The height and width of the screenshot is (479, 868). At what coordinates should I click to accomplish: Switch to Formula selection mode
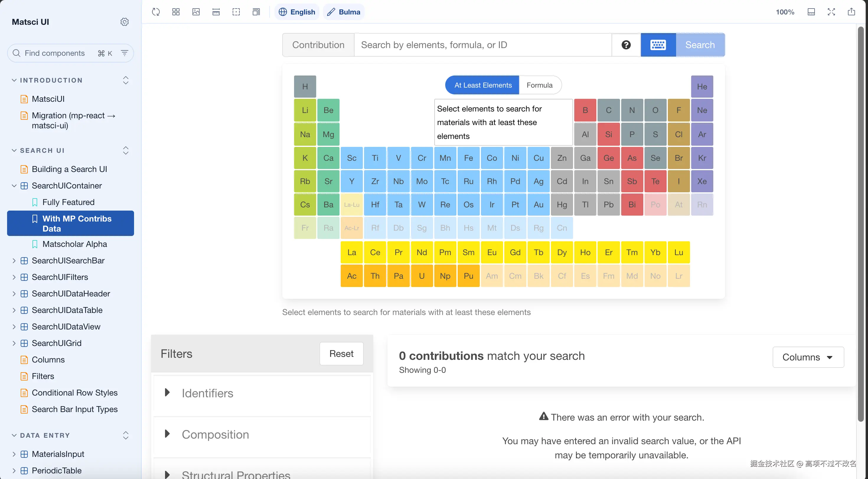point(539,85)
